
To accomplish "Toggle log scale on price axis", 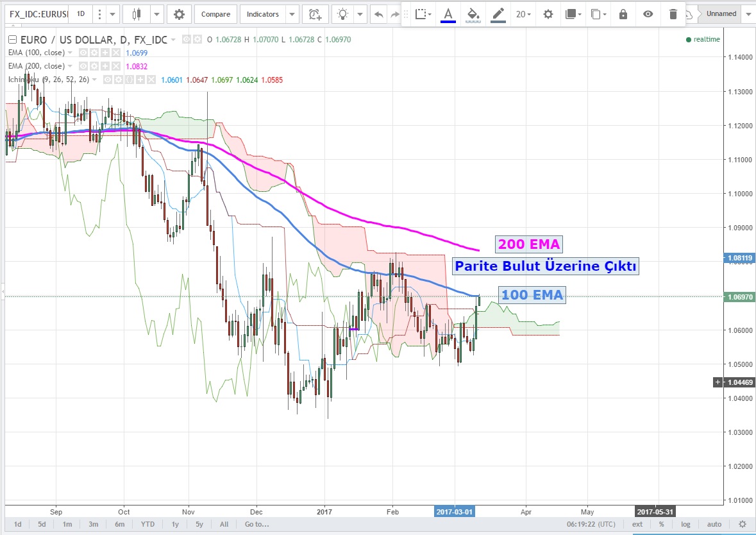I will pyautogui.click(x=685, y=524).
